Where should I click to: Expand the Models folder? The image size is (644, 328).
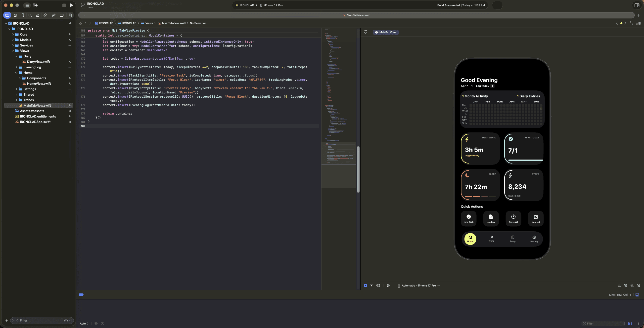[13, 40]
